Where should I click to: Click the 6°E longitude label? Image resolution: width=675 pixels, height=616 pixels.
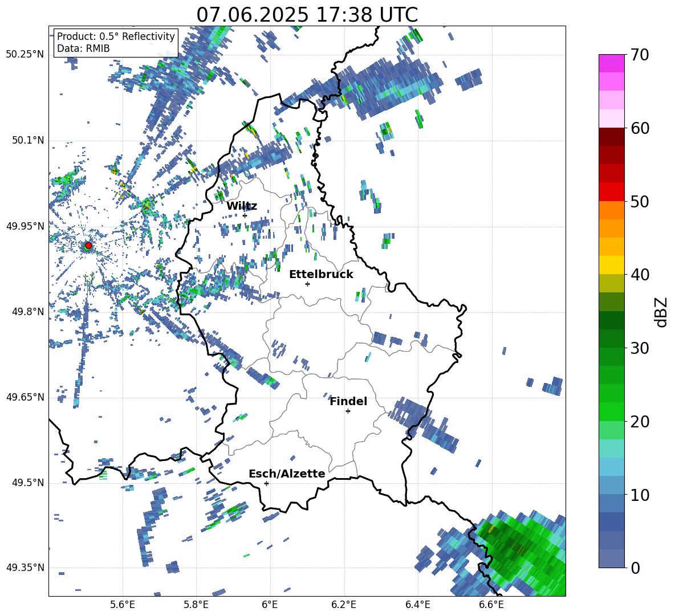click(x=270, y=605)
